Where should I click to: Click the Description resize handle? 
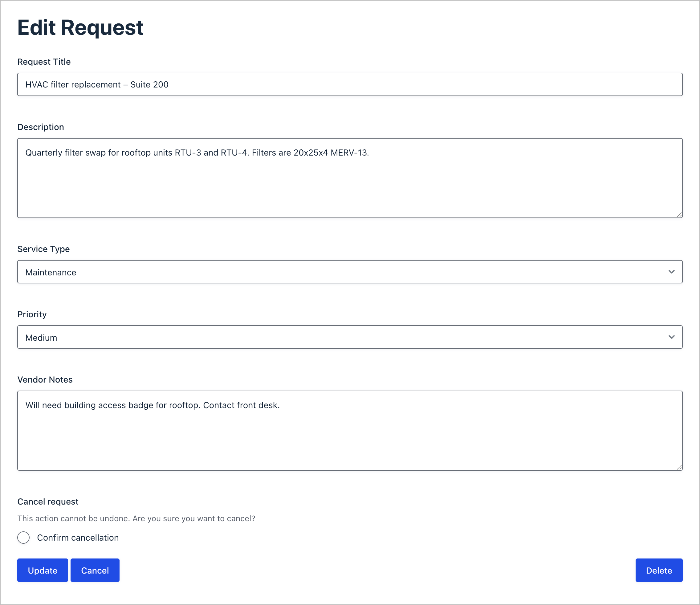pos(679,214)
